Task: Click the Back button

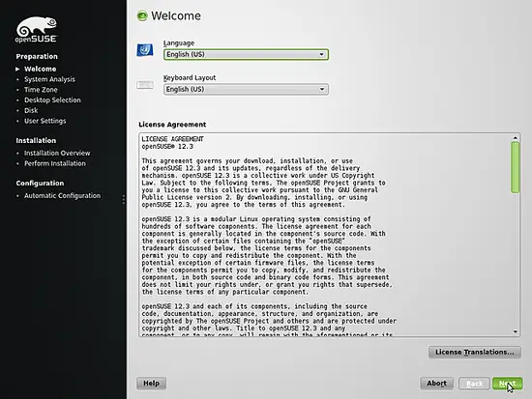Action: coord(474,384)
